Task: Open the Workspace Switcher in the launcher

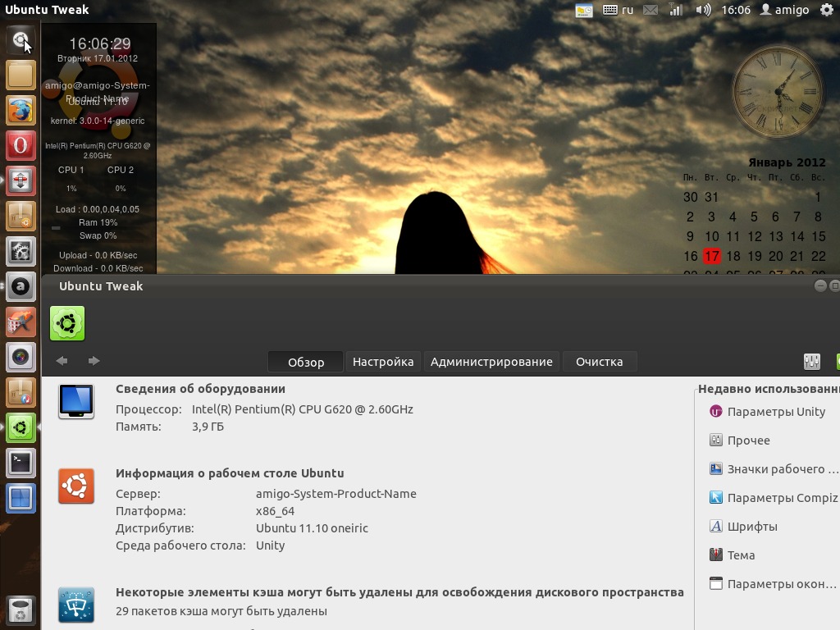Action: (x=21, y=499)
